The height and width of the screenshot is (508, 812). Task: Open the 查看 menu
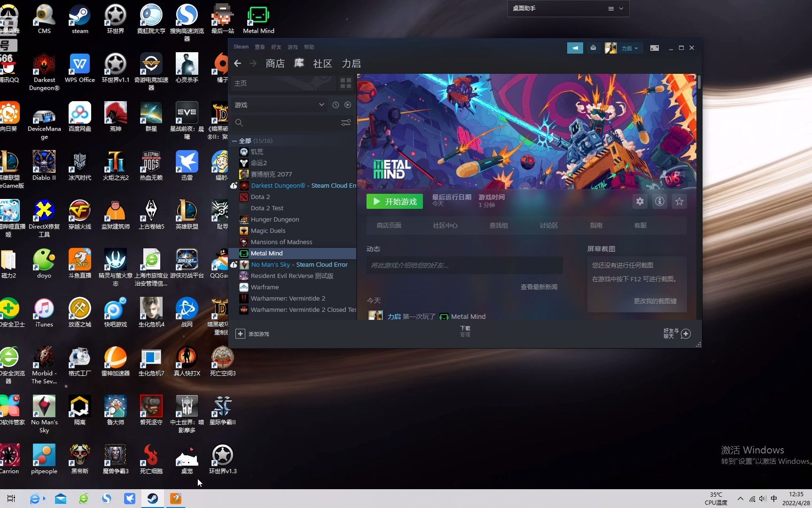coord(260,47)
